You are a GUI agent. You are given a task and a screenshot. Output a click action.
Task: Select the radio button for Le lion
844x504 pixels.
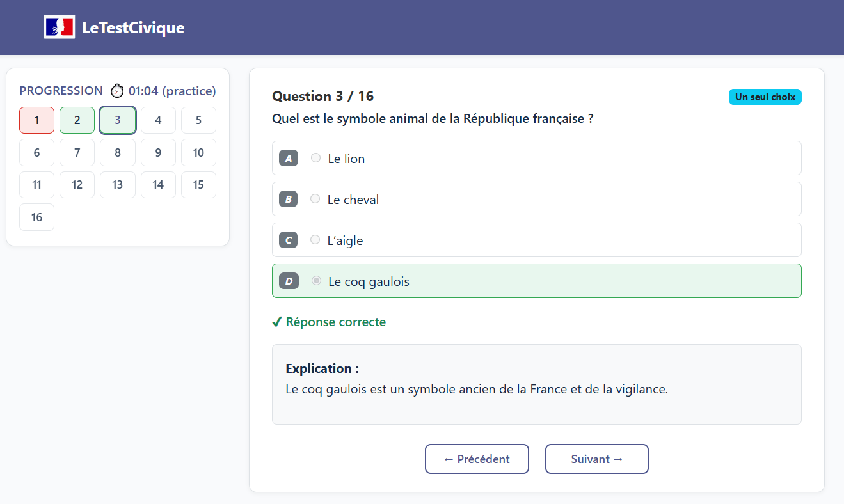tap(315, 157)
